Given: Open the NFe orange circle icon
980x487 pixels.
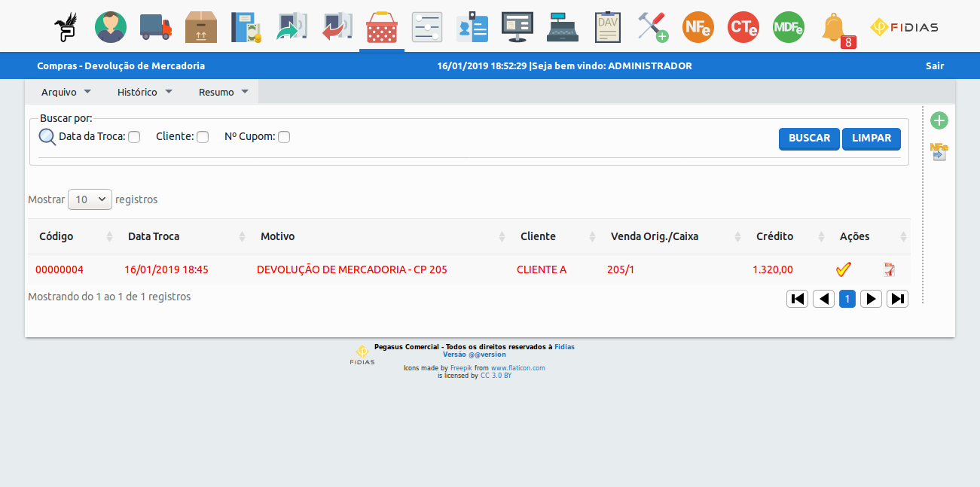Looking at the screenshot, I should [x=698, y=27].
